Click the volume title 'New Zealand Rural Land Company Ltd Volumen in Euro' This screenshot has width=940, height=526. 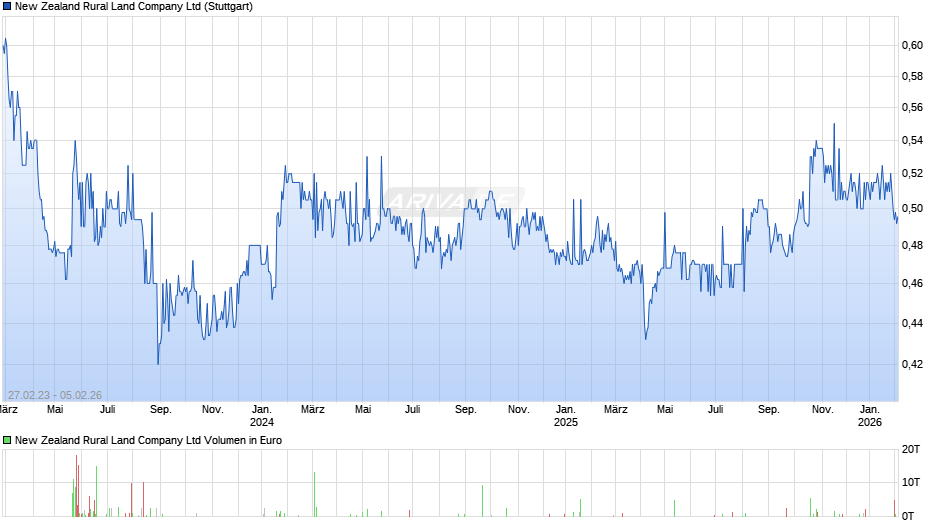pyautogui.click(x=148, y=440)
